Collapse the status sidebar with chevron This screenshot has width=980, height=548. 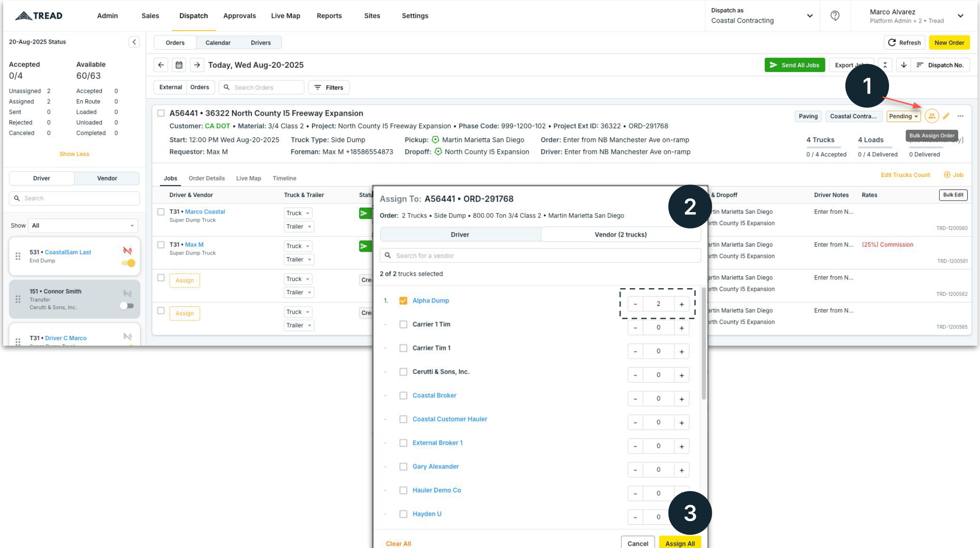pos(134,42)
